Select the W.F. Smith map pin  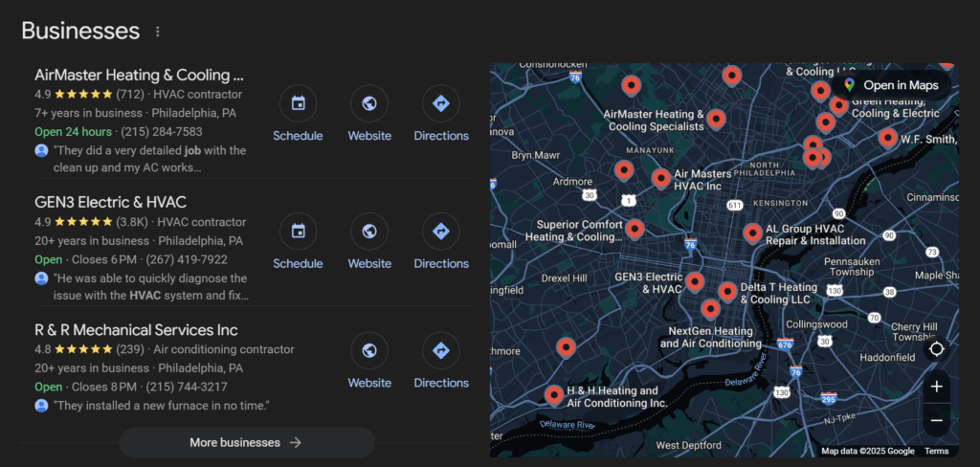pyautogui.click(x=887, y=138)
